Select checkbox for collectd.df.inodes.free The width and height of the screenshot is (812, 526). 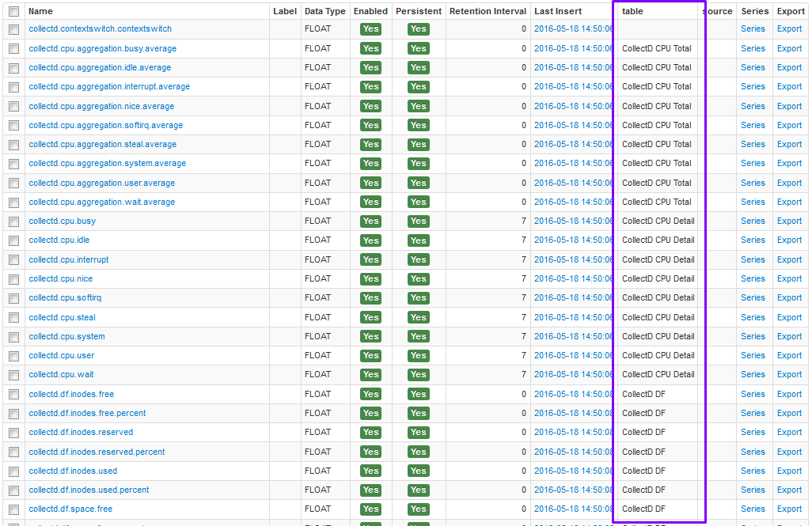point(13,394)
